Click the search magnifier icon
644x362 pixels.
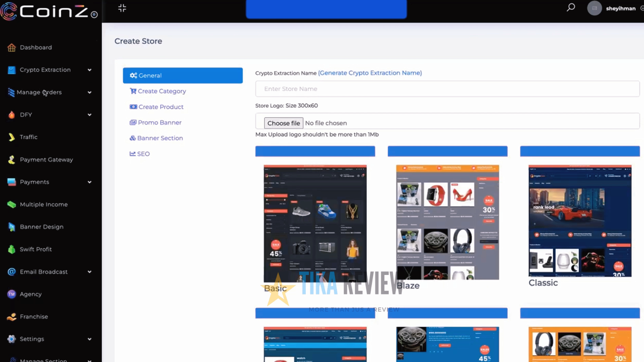click(x=571, y=8)
